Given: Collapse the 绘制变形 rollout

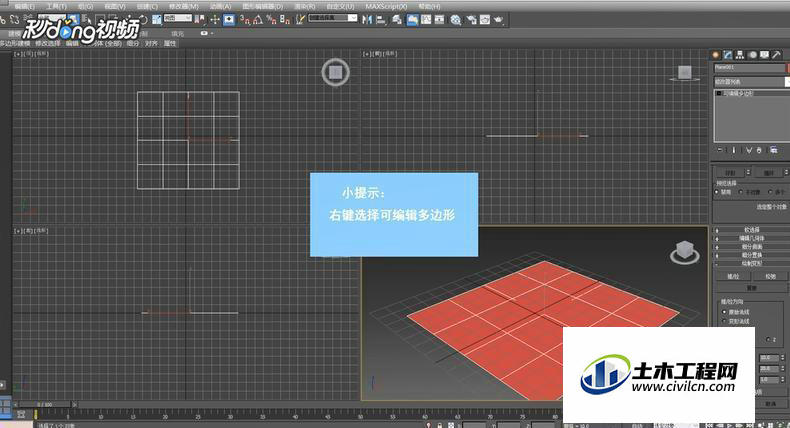Looking at the screenshot, I should point(751,264).
